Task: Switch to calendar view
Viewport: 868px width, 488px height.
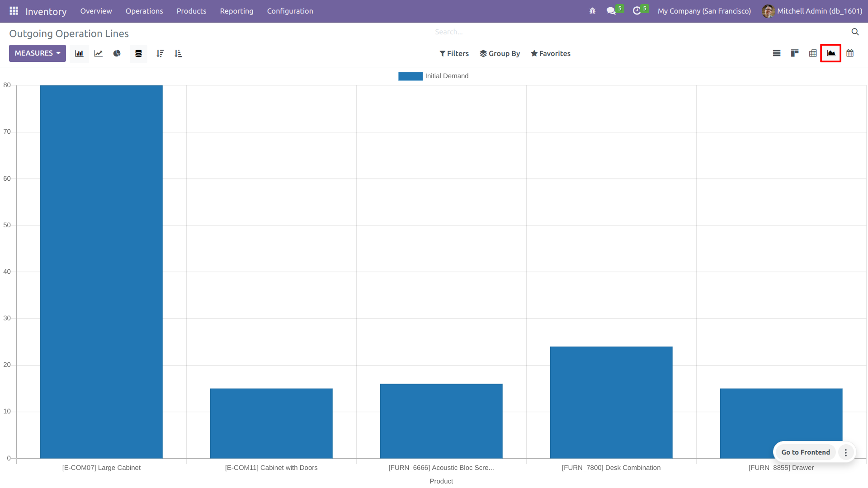Action: click(850, 53)
